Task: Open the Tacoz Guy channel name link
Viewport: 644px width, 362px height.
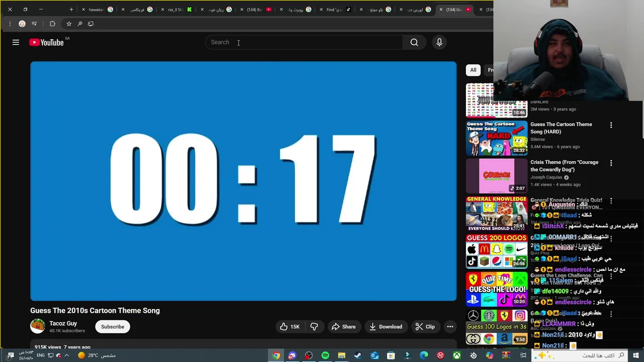Action: [63, 323]
